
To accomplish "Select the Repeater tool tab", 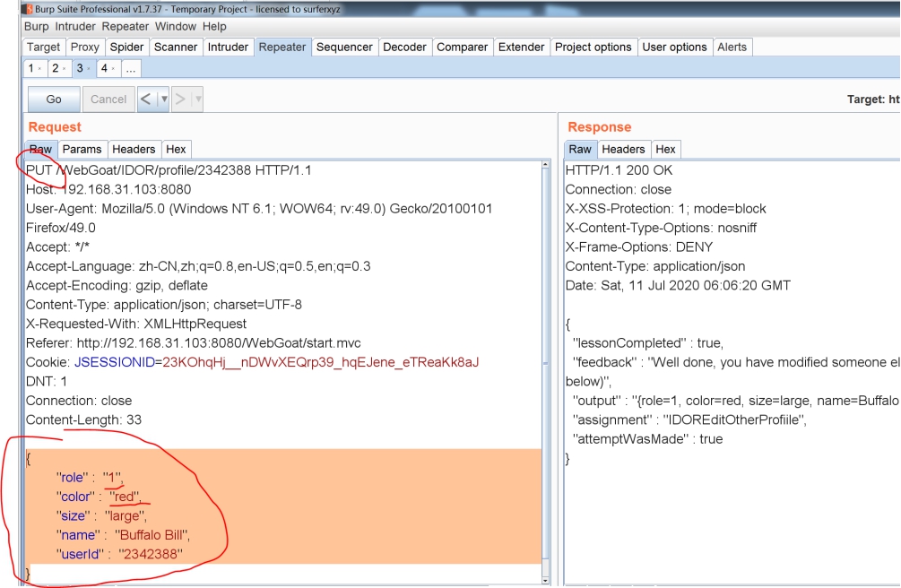I will (x=282, y=48).
